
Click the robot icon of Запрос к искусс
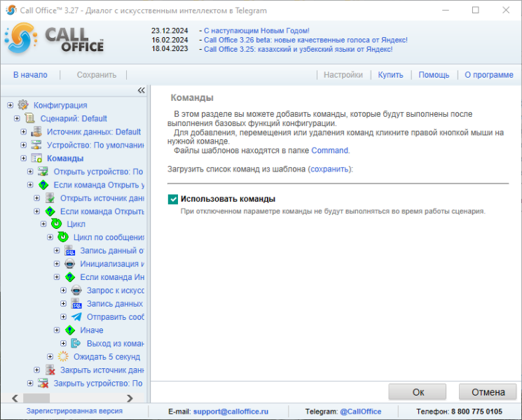[76, 290]
